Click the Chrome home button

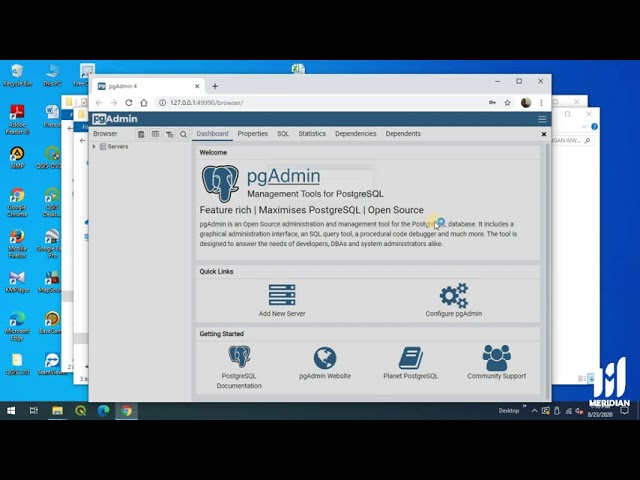click(x=144, y=103)
